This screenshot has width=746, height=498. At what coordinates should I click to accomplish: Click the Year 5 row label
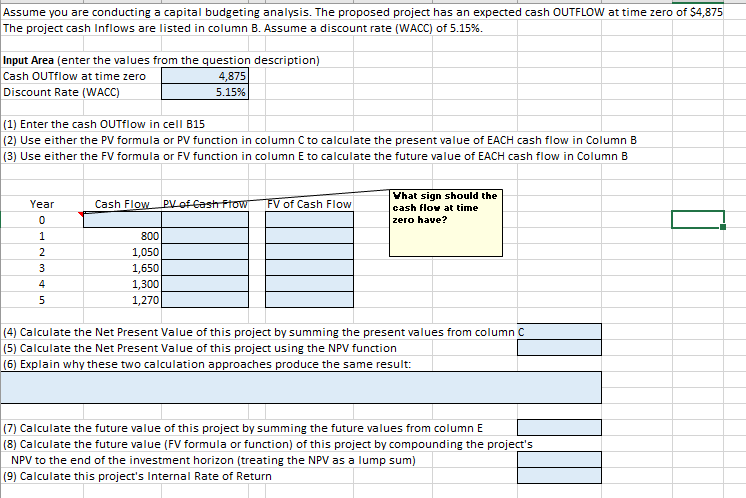42,300
